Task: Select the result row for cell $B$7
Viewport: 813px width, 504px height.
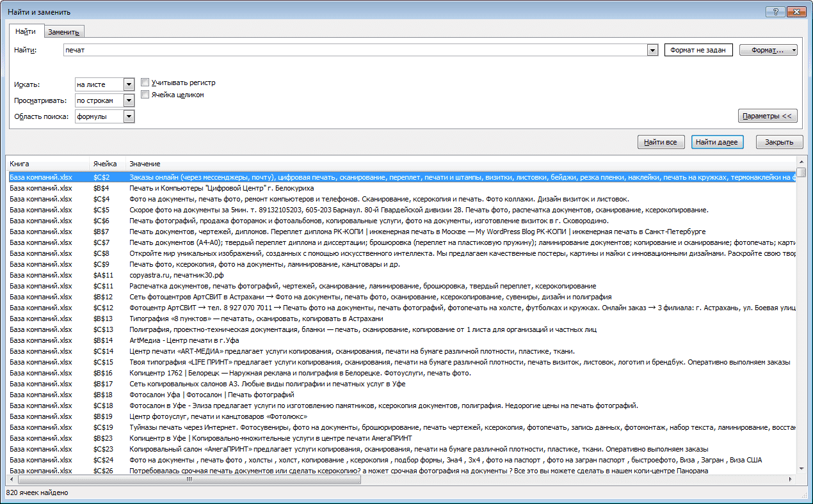Action: coord(401,232)
